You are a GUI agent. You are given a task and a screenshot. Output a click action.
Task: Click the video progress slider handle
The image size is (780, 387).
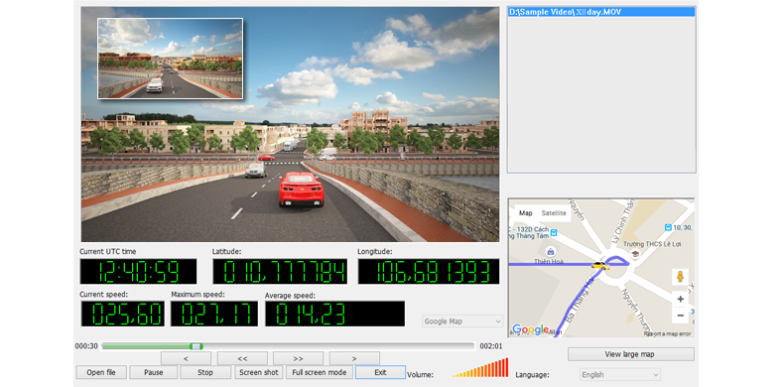point(196,346)
